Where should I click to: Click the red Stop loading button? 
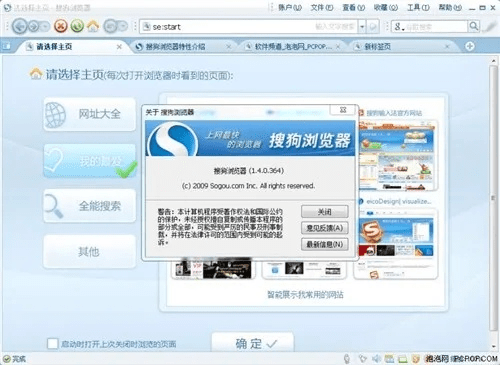61,26
